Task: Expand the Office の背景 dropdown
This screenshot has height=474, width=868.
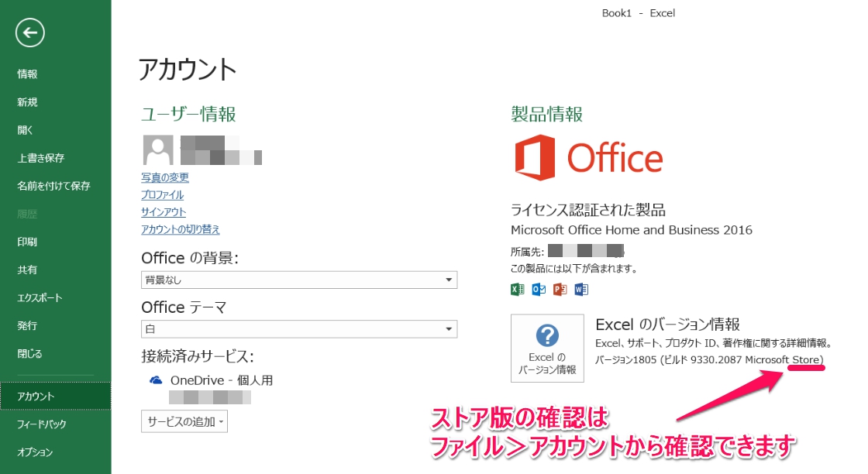Action: (299, 280)
